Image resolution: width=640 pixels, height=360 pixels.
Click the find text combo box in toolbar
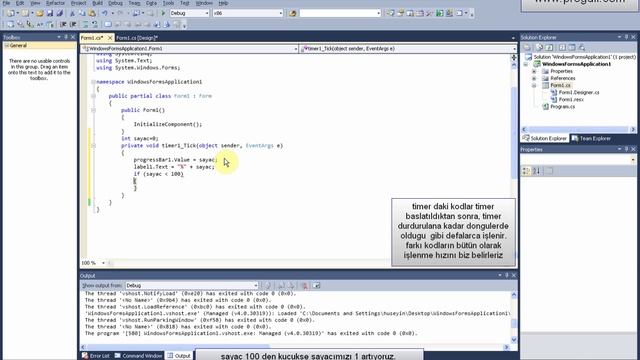coord(340,13)
